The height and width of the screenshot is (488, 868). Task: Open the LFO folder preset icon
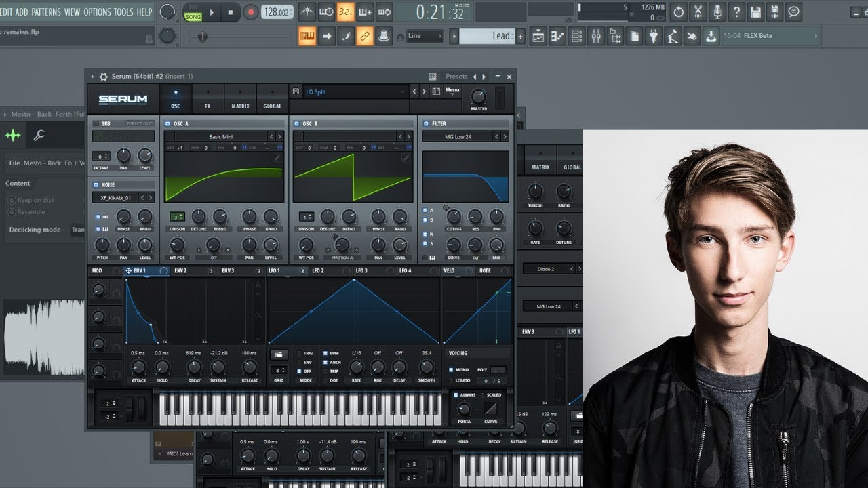(x=279, y=354)
